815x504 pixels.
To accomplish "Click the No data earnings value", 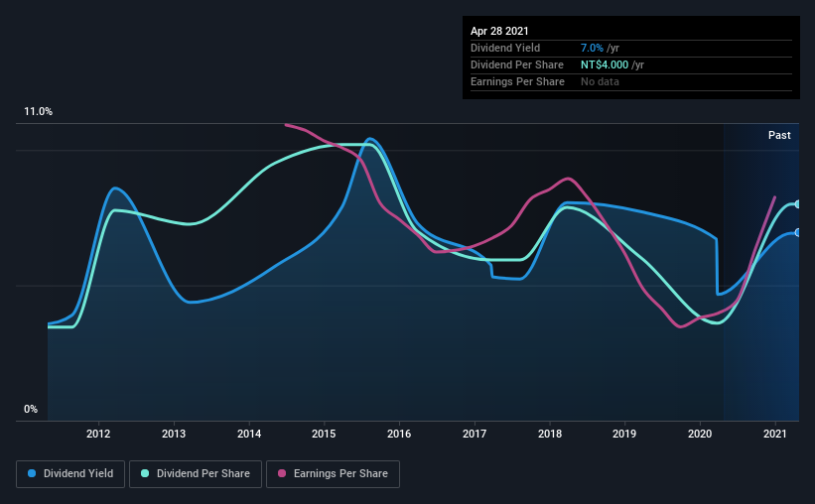I will [600, 81].
